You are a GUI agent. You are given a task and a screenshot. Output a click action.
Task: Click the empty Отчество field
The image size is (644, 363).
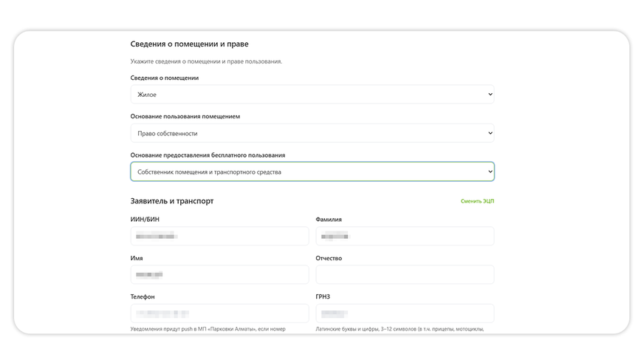click(405, 274)
